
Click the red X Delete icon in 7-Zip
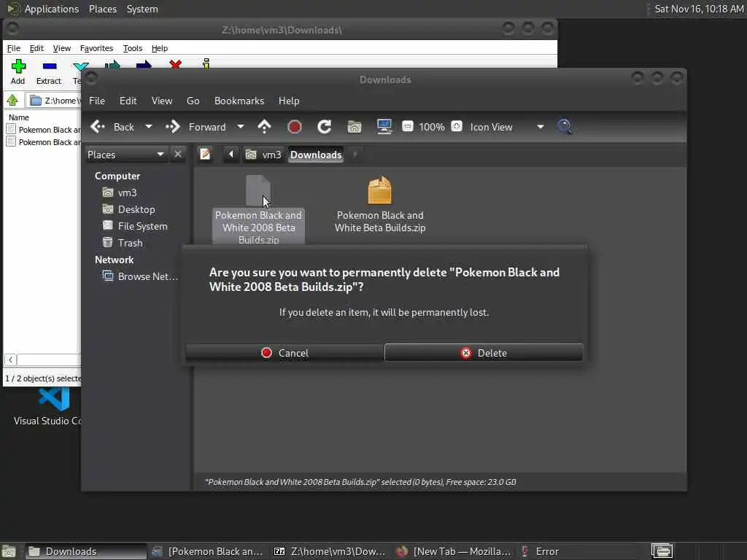click(x=175, y=64)
